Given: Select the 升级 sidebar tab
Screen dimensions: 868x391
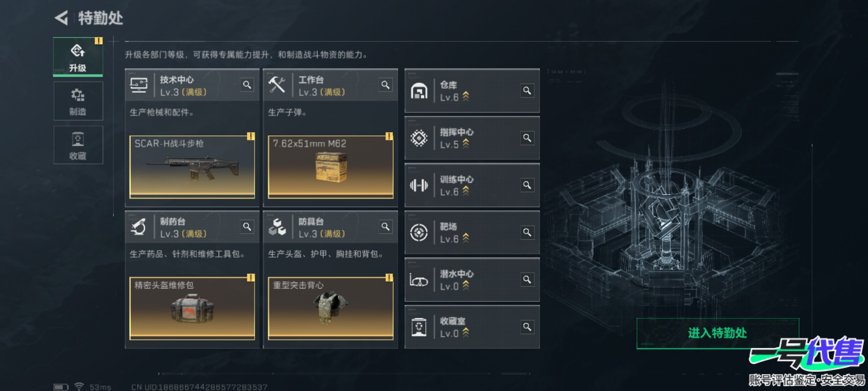Looking at the screenshot, I should (78, 57).
